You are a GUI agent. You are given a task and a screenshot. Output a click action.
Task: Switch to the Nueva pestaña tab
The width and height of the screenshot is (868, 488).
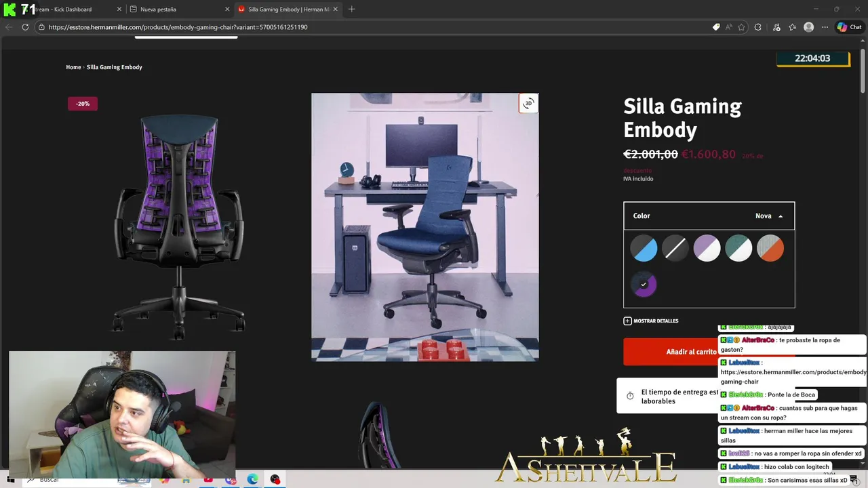(x=180, y=9)
